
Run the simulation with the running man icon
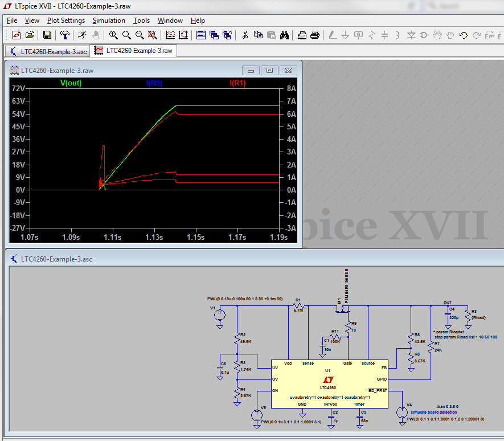82,35
